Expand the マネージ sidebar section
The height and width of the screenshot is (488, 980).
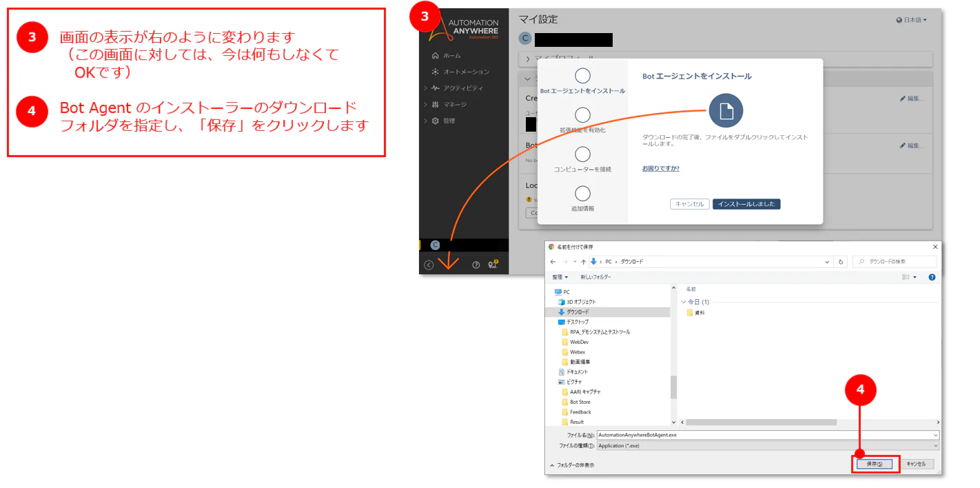tap(445, 105)
